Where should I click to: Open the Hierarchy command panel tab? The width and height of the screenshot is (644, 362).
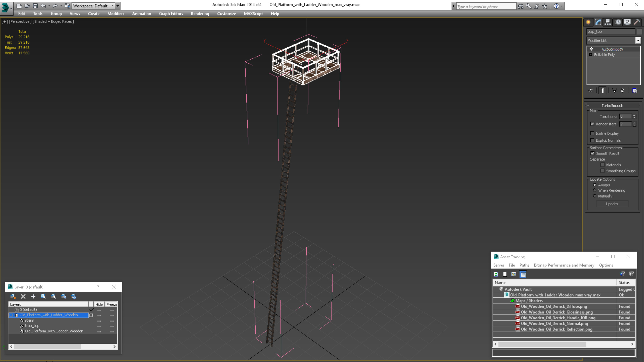click(x=608, y=22)
